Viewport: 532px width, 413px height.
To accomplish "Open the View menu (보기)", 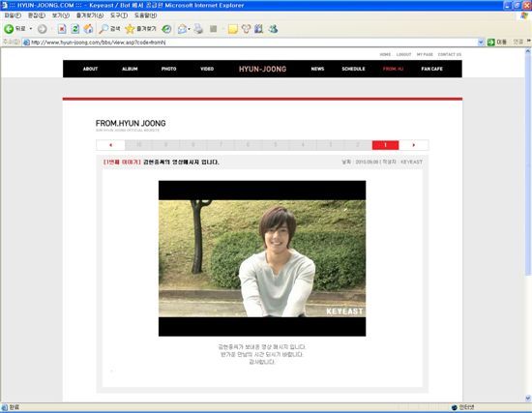I will pyautogui.click(x=60, y=15).
